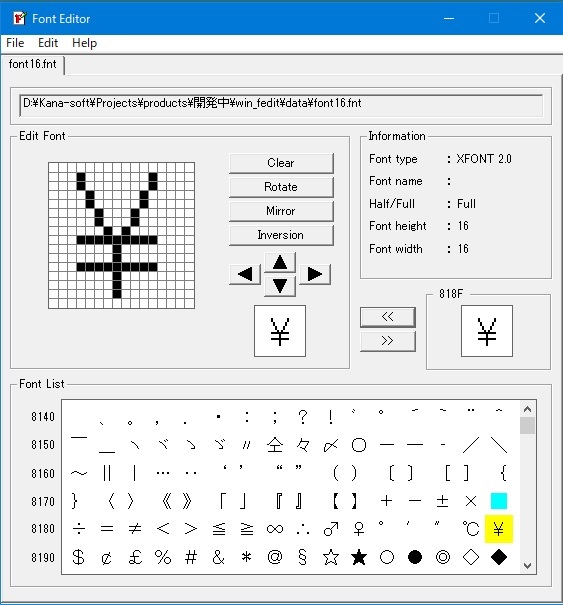The image size is (563, 605).
Task: Go to previous character with << button
Action: point(388,317)
